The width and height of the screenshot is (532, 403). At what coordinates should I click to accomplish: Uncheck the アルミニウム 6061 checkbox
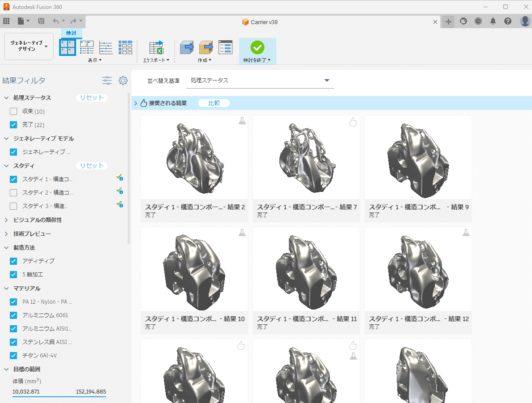tap(13, 315)
